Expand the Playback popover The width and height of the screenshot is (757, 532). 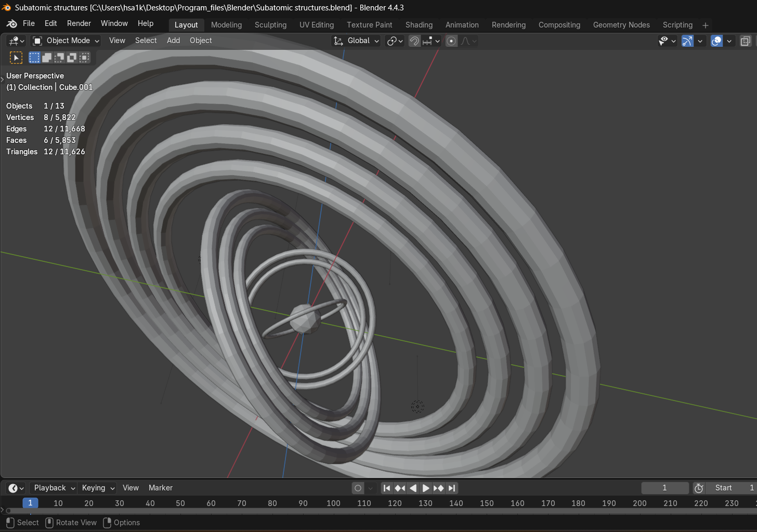[55, 488]
